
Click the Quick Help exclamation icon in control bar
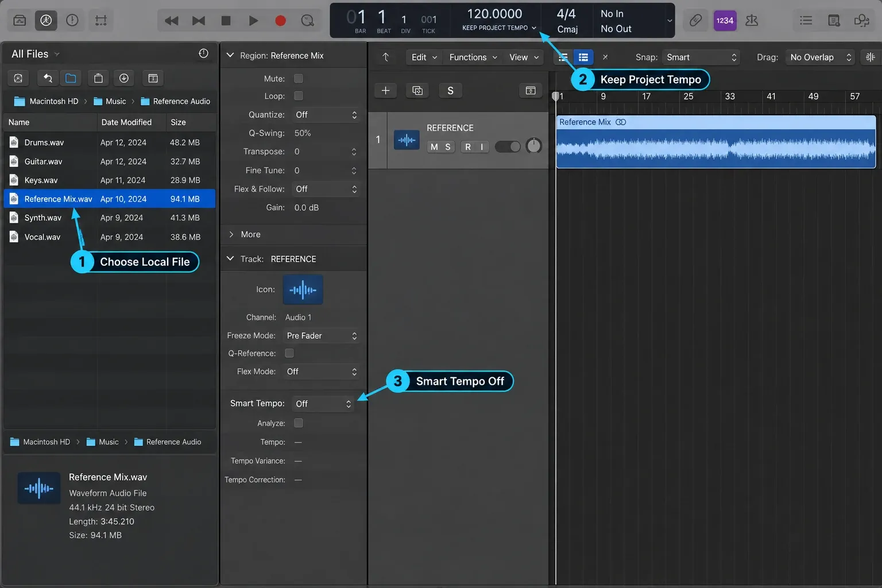click(72, 21)
